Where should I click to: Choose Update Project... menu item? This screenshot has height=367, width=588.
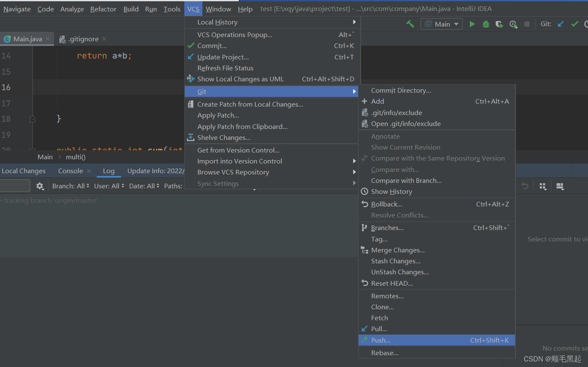tap(272, 57)
